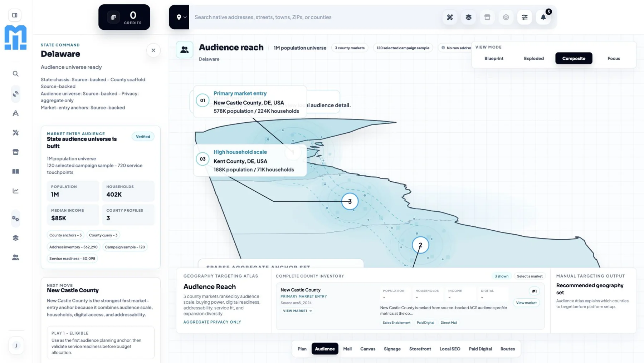Screen dimensions: 644x363
Task: Open the line chart analytics sidebar icon
Action: coord(15,191)
